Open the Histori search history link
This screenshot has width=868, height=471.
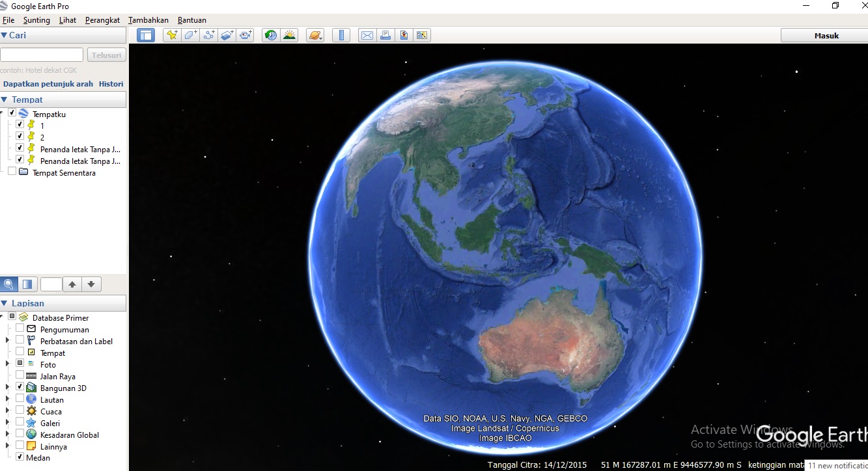pyautogui.click(x=111, y=84)
